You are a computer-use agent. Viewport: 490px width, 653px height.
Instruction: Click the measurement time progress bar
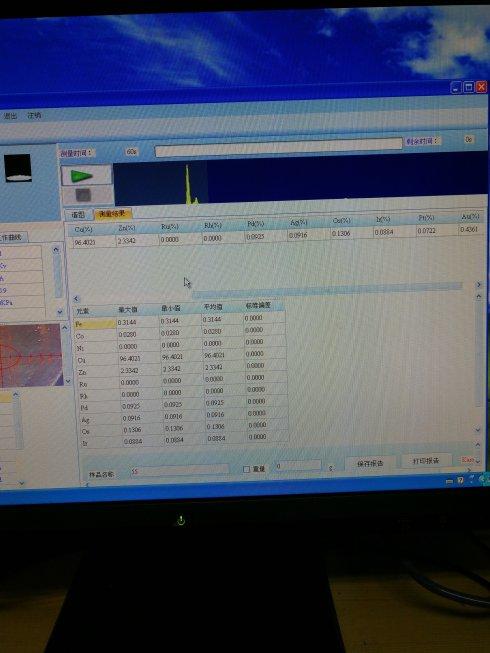click(278, 147)
